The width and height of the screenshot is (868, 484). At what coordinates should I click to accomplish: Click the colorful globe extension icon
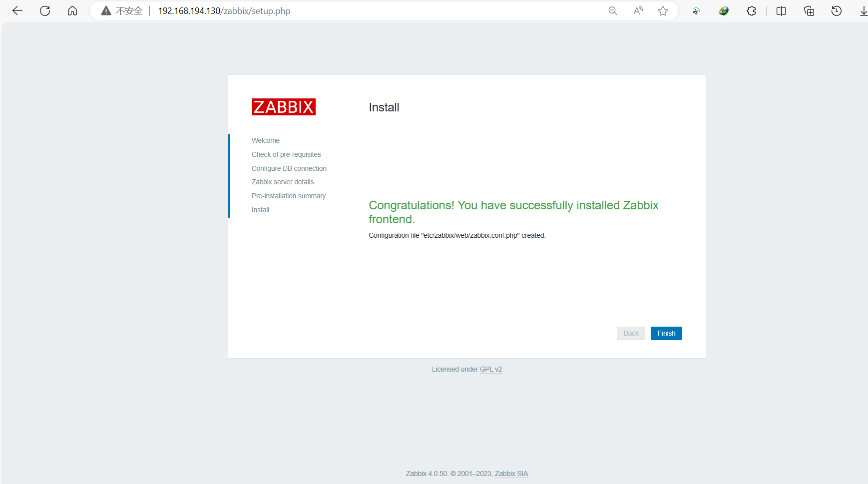(724, 11)
